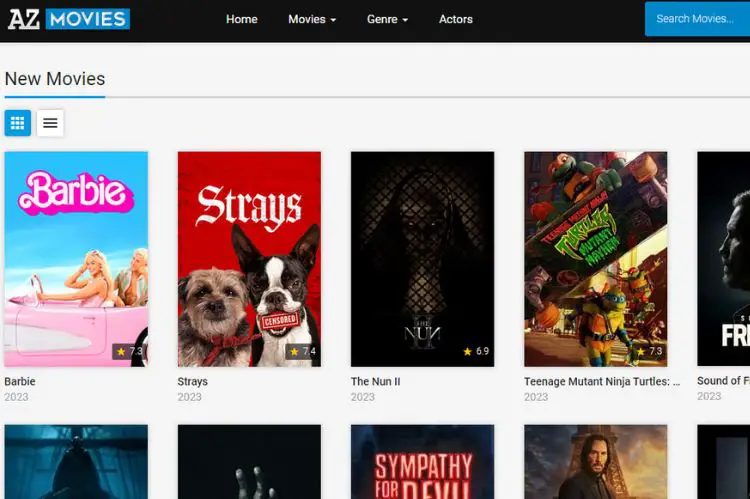Click The Nun II title link
The width and height of the screenshot is (750, 499).
pyautogui.click(x=375, y=381)
